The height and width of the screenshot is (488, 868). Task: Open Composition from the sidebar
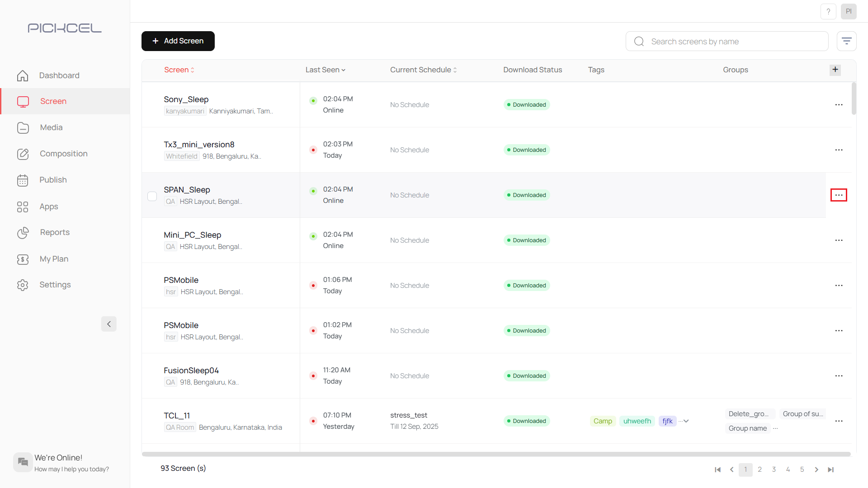point(63,154)
